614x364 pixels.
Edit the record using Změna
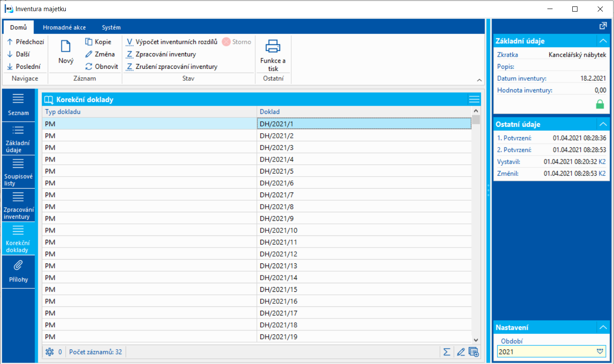pyautogui.click(x=100, y=54)
